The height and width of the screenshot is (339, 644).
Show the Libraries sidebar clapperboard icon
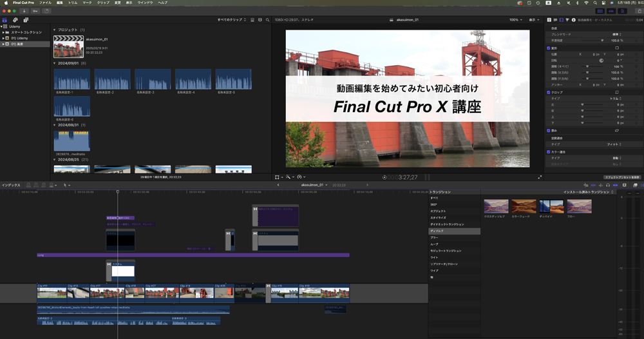[x=5, y=20]
